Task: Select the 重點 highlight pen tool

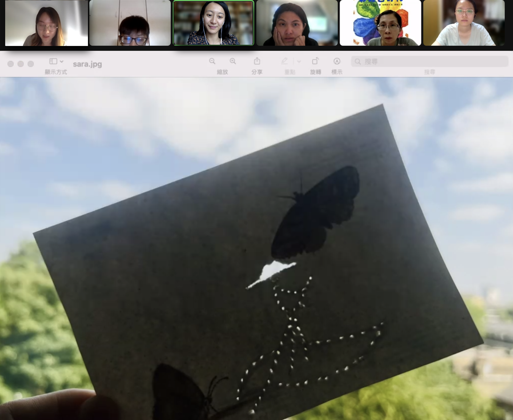Action: pos(284,61)
